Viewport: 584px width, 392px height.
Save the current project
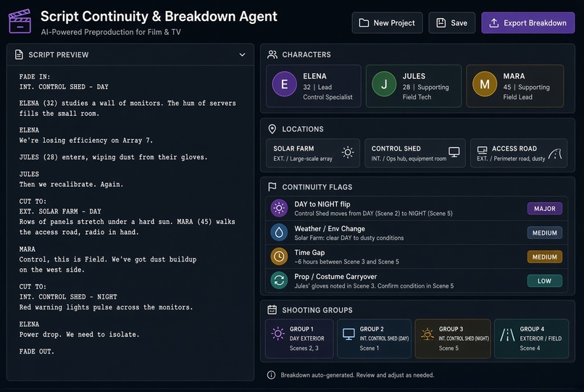tap(452, 22)
